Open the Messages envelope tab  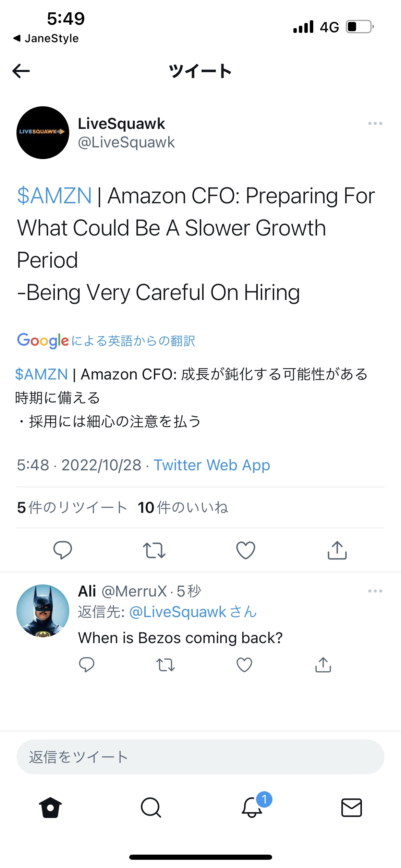352,807
